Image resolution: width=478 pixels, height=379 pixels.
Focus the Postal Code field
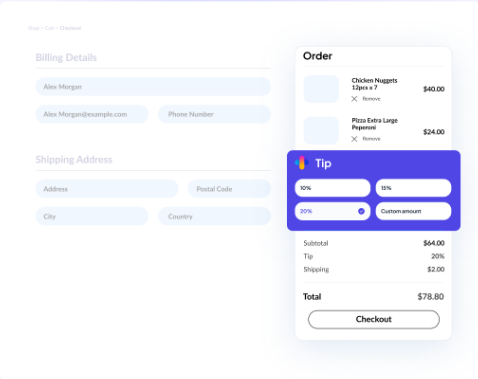pyautogui.click(x=229, y=189)
